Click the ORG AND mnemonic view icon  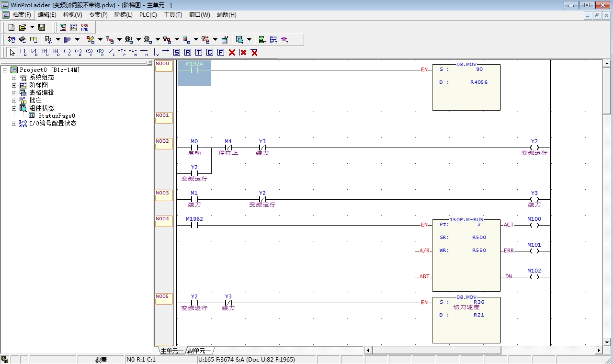85,27
